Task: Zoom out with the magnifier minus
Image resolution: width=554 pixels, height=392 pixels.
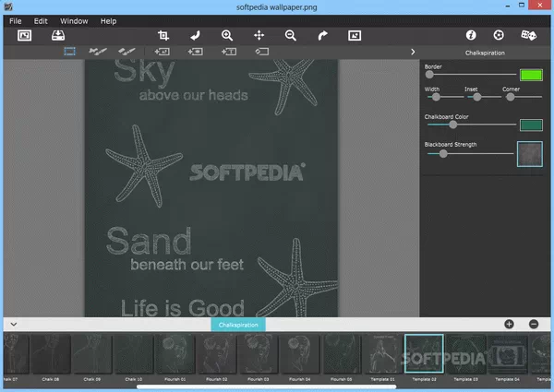Action: coord(291,35)
